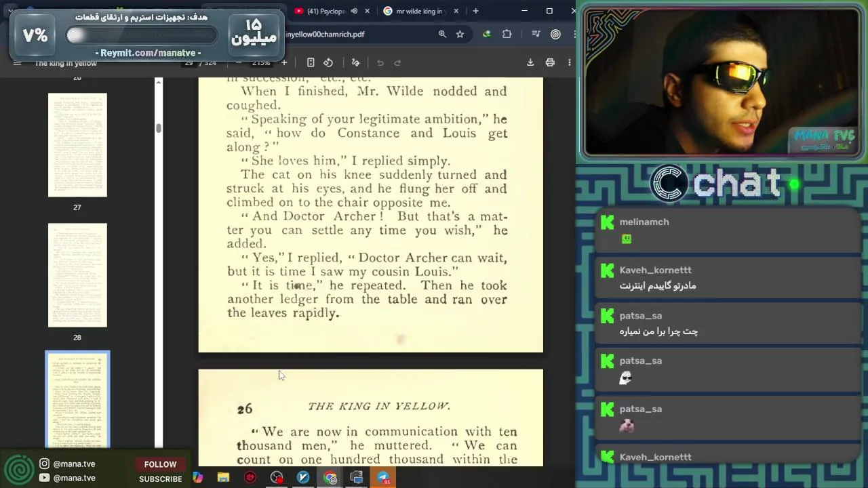Click username melinamch in chat
The height and width of the screenshot is (488, 868).
[x=644, y=222]
